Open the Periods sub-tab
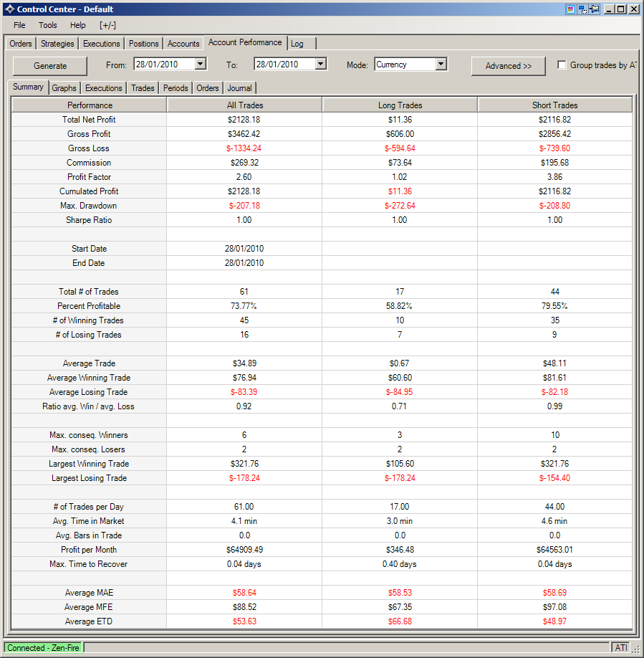644x658 pixels. tap(176, 88)
